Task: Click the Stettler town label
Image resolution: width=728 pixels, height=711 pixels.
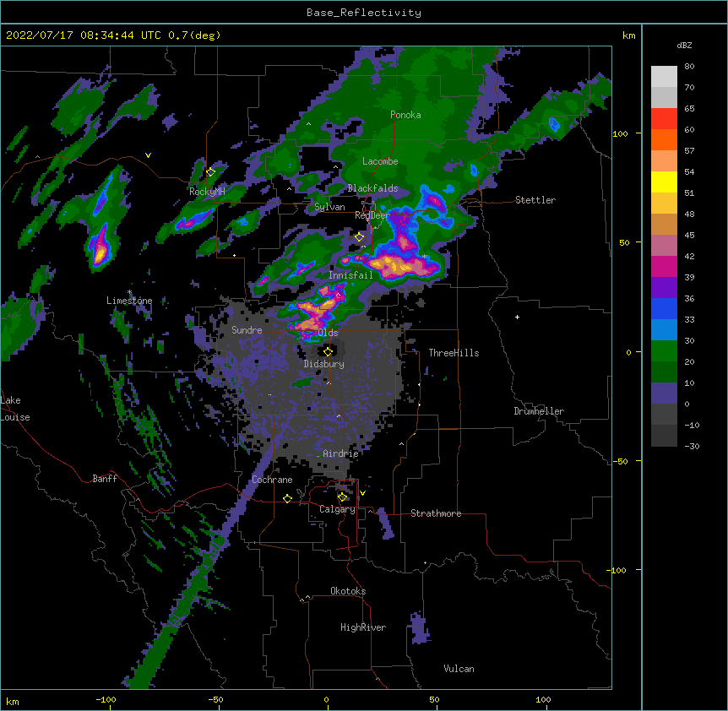Action: (535, 200)
